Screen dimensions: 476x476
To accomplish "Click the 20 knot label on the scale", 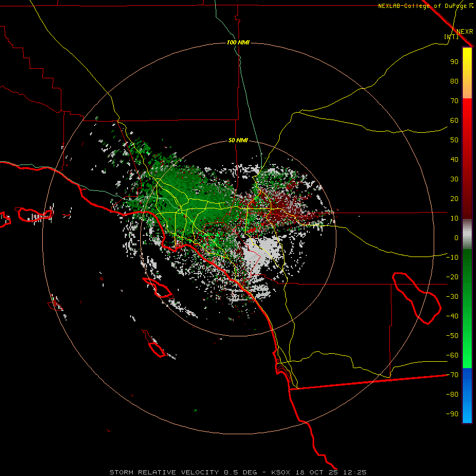I will click(454, 199).
